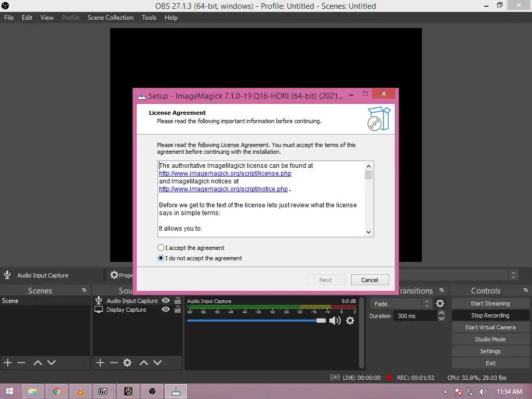The height and width of the screenshot is (399, 532).
Task: Open the ImageMagick license.php link
Action: click(225, 174)
